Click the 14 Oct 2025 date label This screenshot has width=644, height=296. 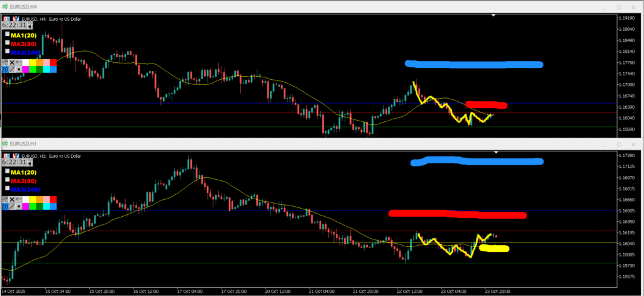[13, 291]
